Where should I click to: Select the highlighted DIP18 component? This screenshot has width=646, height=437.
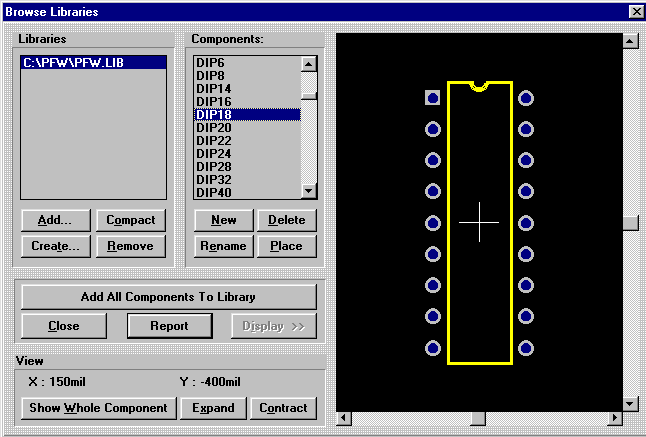point(247,115)
